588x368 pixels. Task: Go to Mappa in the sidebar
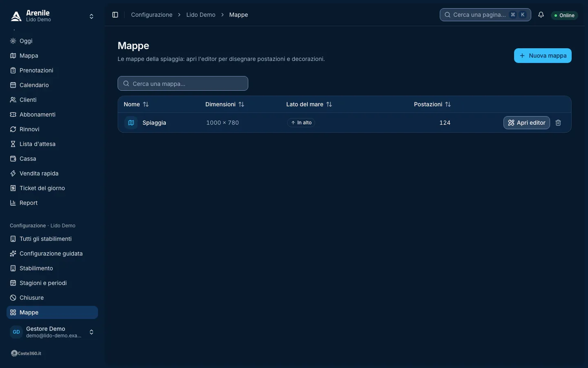52,56
